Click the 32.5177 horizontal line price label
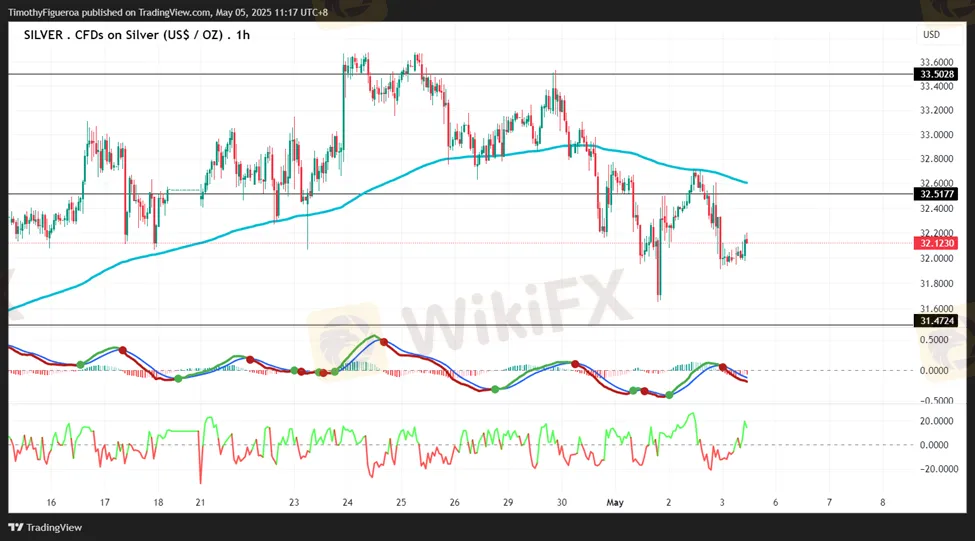The height and width of the screenshot is (541, 975). [x=937, y=194]
